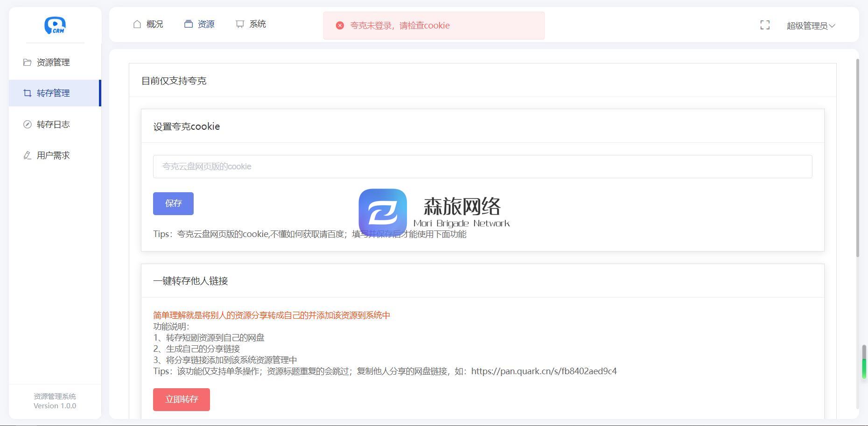The width and height of the screenshot is (868, 426).
Task: Click the crop icon beside 转存管理
Action: [28, 93]
